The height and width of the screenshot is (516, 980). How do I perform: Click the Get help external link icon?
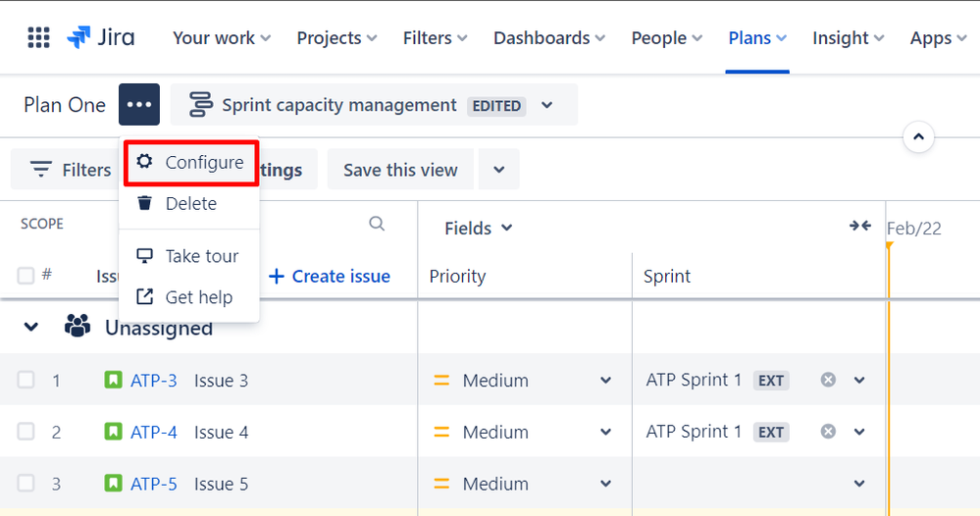click(144, 296)
